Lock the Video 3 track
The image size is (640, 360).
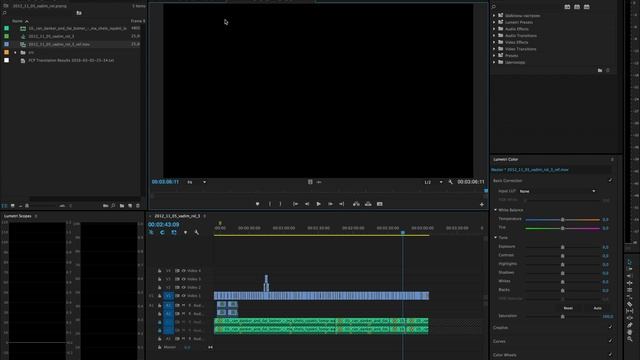point(160,279)
